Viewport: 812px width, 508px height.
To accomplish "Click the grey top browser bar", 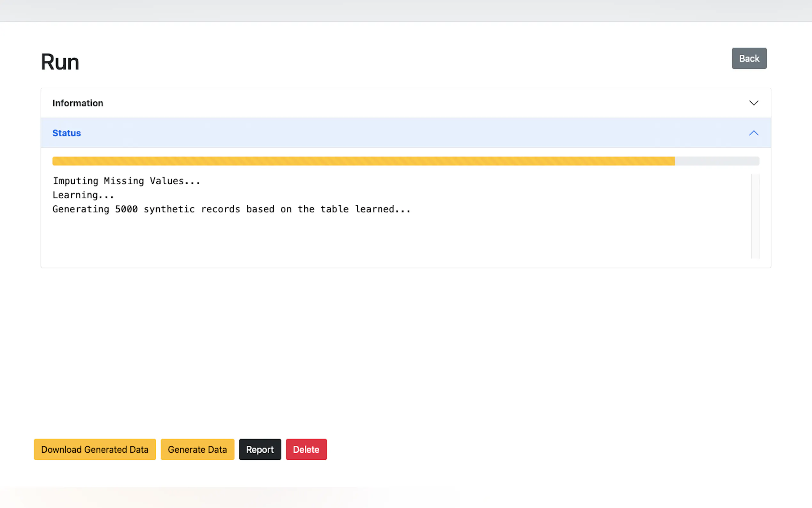I will (405, 10).
